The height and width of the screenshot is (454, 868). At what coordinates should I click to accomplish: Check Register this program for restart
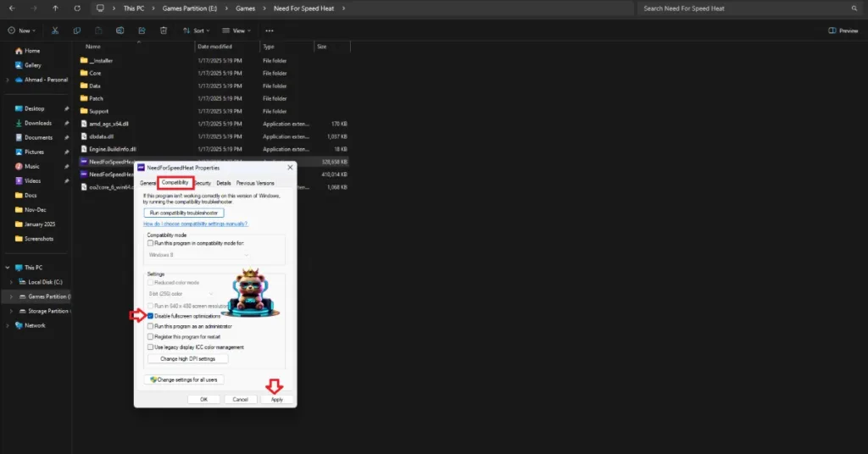(x=150, y=336)
